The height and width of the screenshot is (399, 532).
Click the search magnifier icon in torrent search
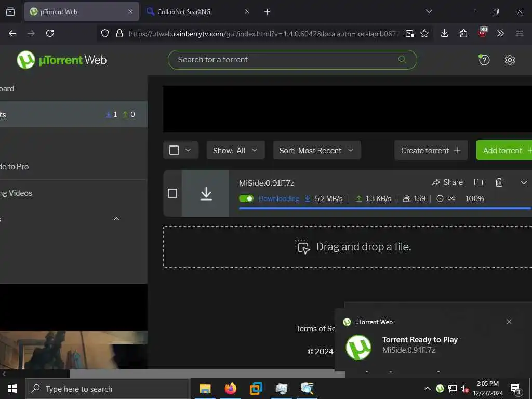(402, 59)
